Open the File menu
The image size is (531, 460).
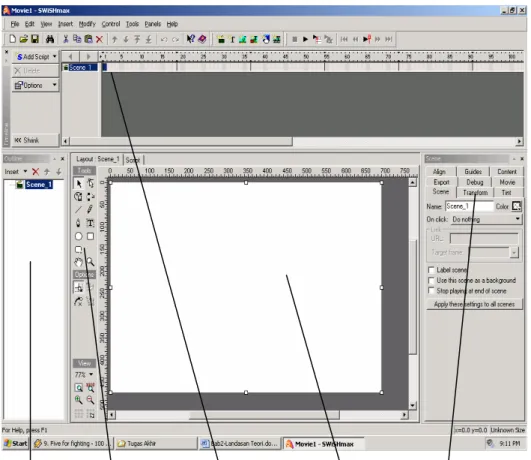point(15,24)
